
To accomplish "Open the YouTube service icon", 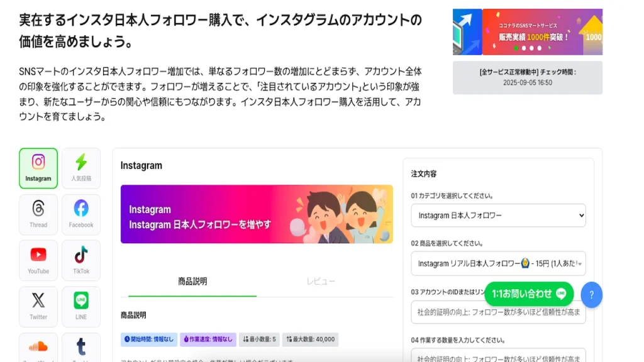I will tap(38, 261).
